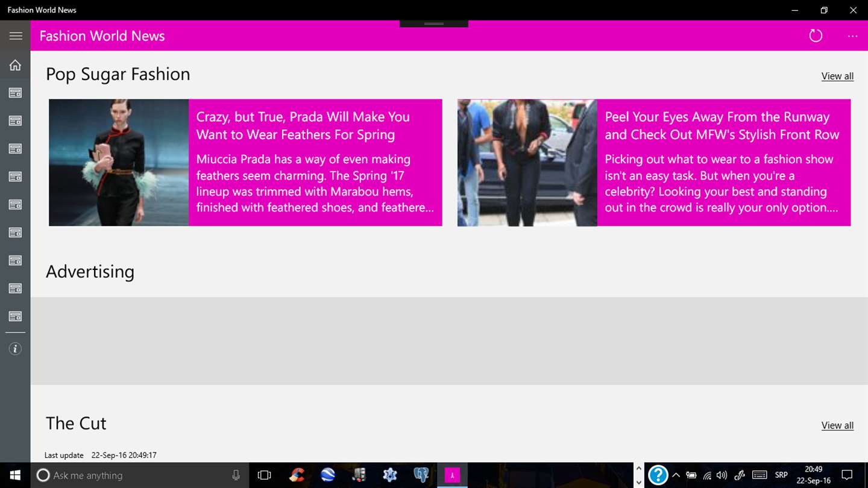The height and width of the screenshot is (488, 868).
Task: View all articles from The Cut
Action: pos(837,425)
